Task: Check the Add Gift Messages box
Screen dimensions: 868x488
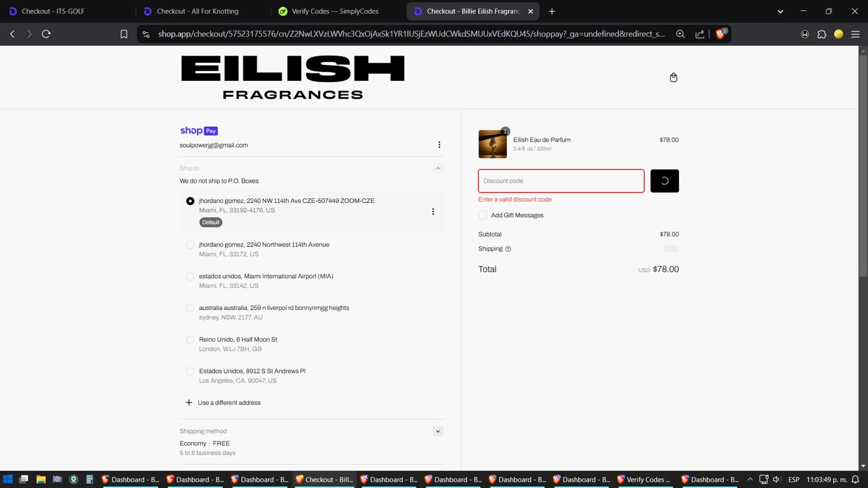Action: [483, 215]
